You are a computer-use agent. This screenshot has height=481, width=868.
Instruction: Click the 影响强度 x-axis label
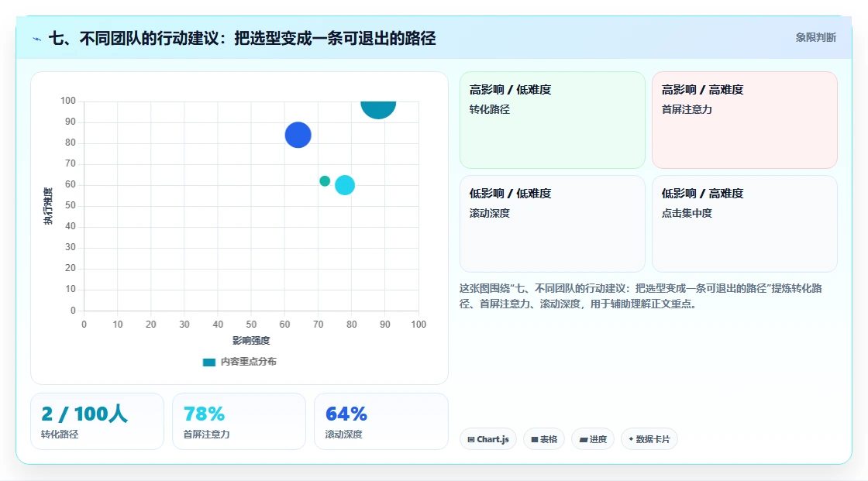[251, 340]
